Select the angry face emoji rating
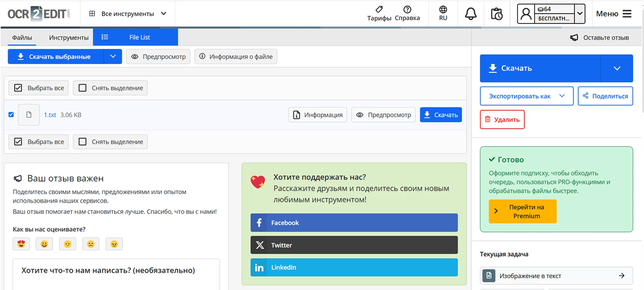The image size is (644, 290). tap(114, 244)
